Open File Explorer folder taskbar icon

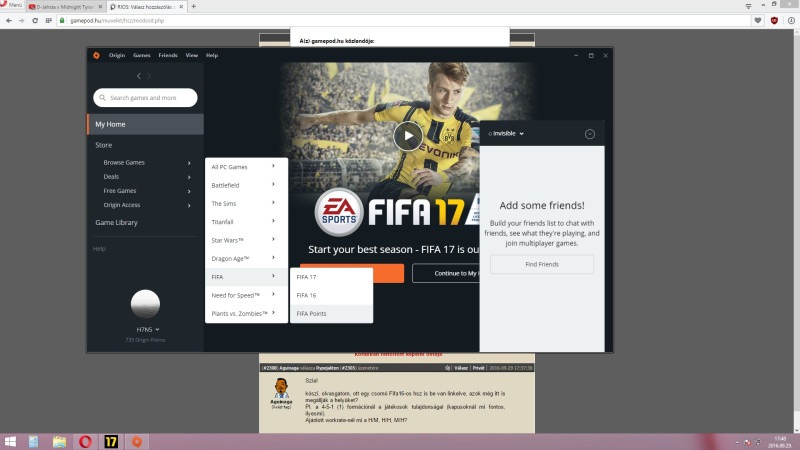coord(59,441)
